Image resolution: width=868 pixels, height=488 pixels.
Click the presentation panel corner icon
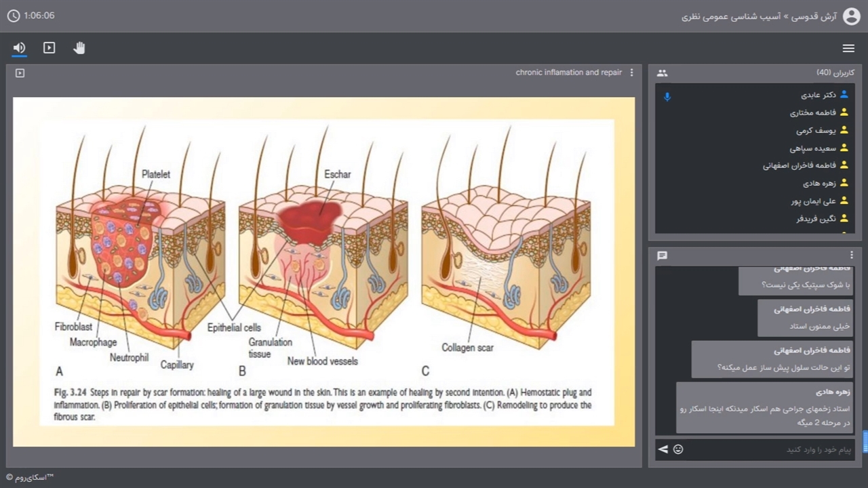tap(20, 73)
